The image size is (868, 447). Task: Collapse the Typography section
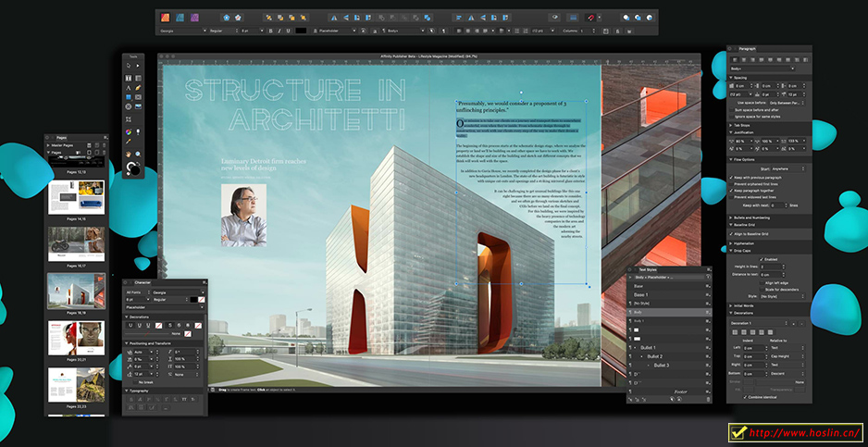(x=126, y=391)
